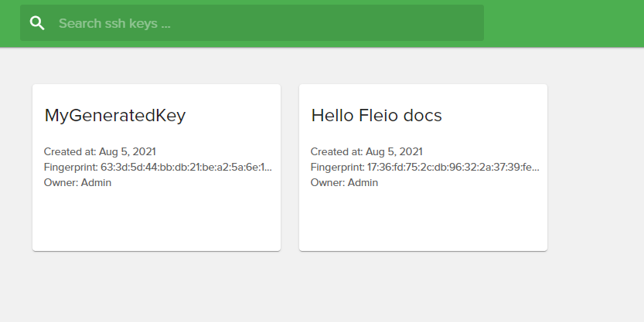The image size is (644, 322).
Task: Open the Hello Fleio docs card title
Action: [x=377, y=116]
